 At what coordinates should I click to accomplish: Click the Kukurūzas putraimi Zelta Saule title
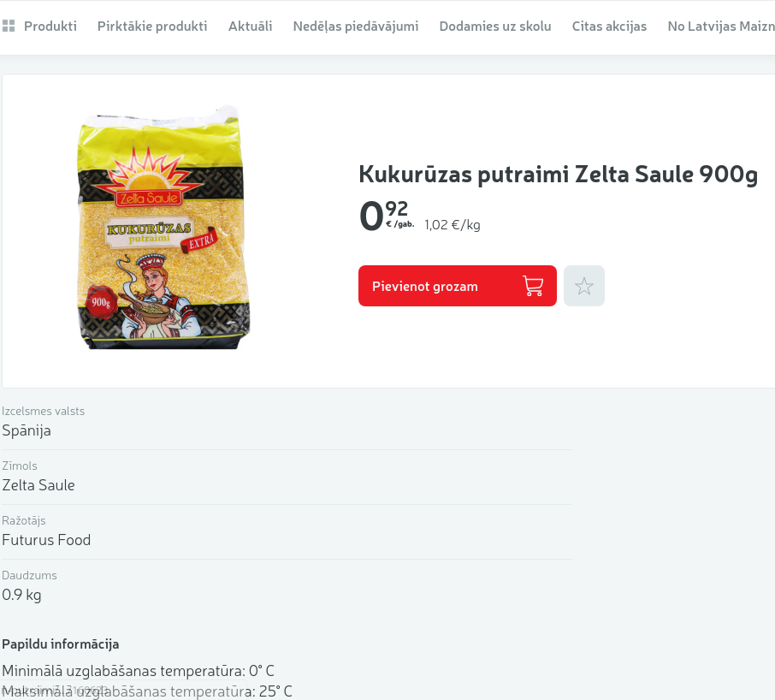pyautogui.click(x=558, y=175)
